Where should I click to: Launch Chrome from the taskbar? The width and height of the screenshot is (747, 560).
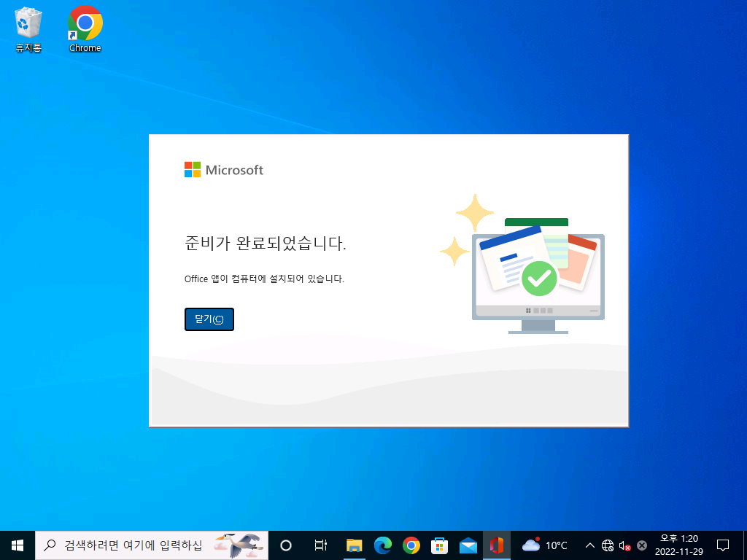pos(411,545)
